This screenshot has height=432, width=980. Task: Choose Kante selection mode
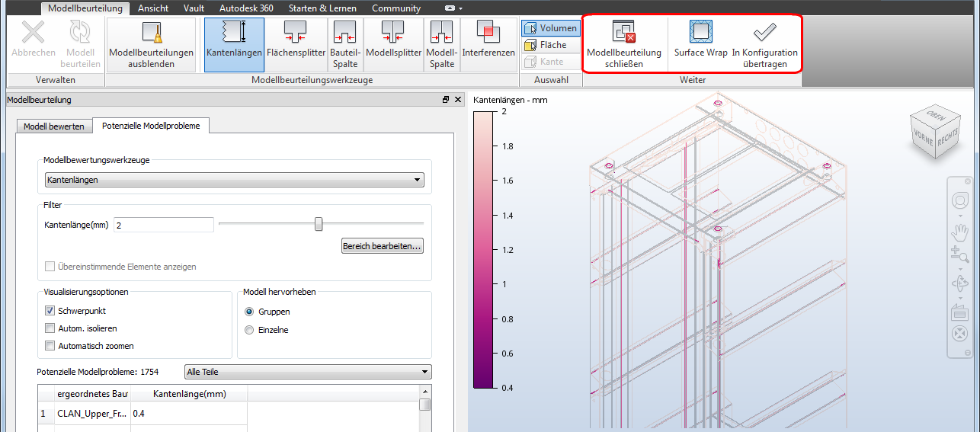click(x=551, y=62)
